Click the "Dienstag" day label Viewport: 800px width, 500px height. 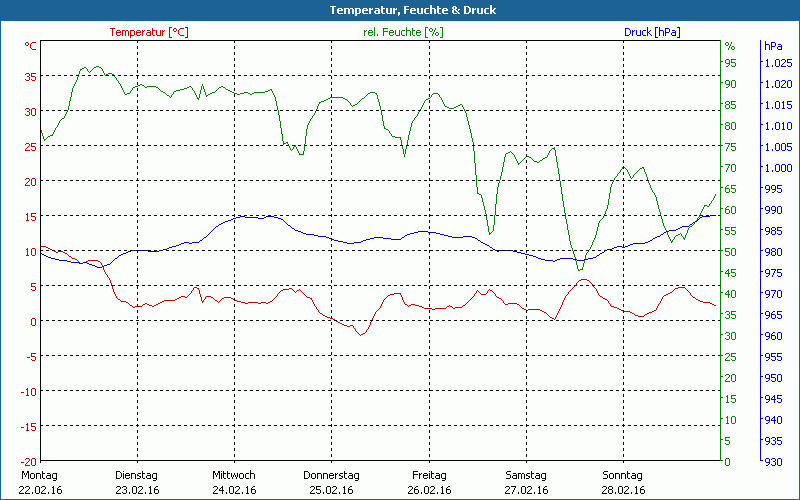(137, 475)
